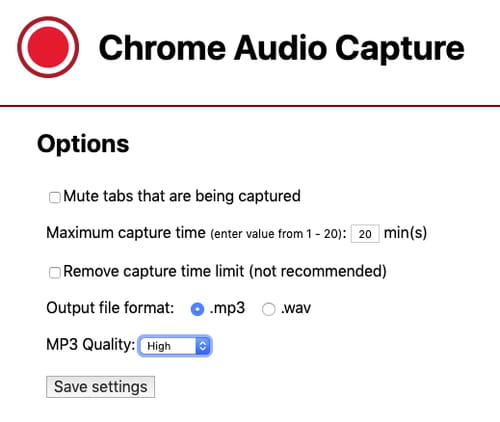Choose the .wav radio button

(x=268, y=309)
